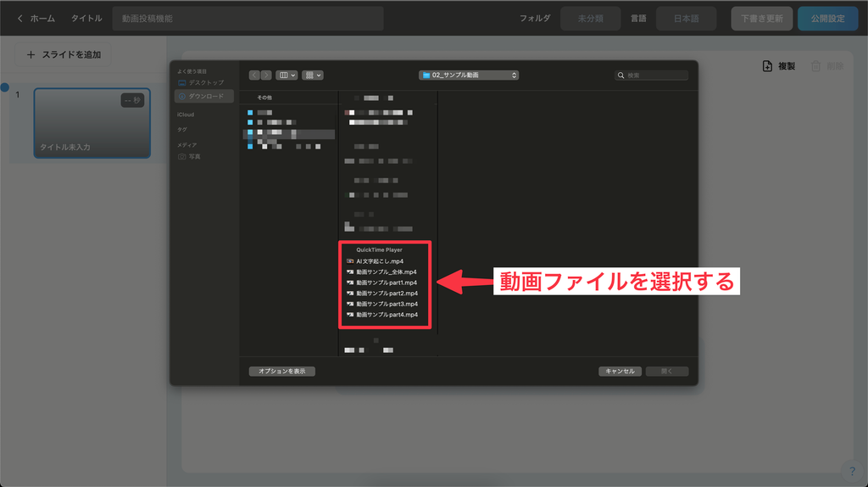Click オプションを表示 button
The height and width of the screenshot is (487, 868).
pos(281,372)
